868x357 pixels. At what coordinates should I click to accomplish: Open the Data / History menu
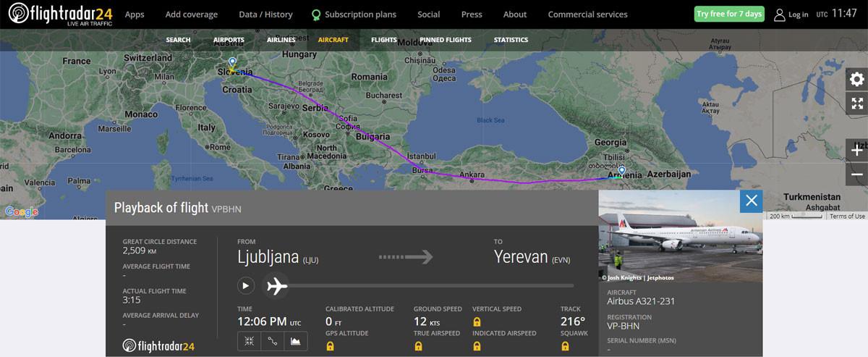(x=265, y=14)
